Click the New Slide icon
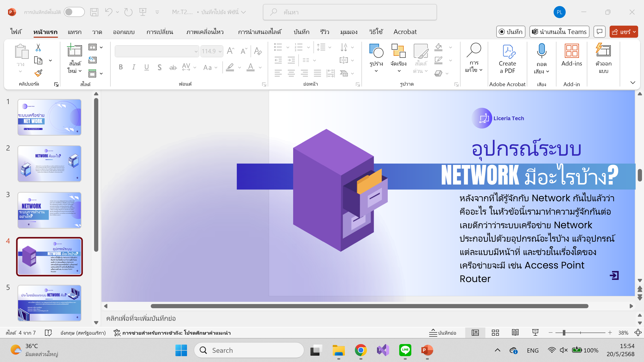Screen dimensions: 644x362 (74, 50)
